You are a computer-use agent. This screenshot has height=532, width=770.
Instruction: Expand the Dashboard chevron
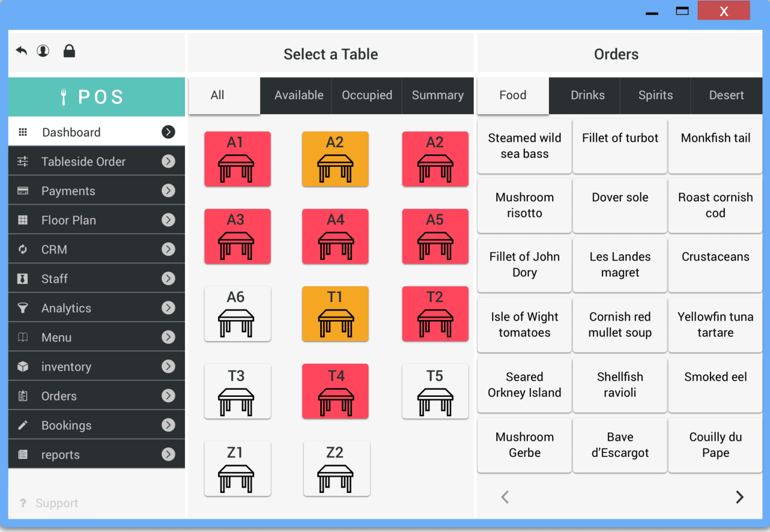pyautogui.click(x=168, y=132)
